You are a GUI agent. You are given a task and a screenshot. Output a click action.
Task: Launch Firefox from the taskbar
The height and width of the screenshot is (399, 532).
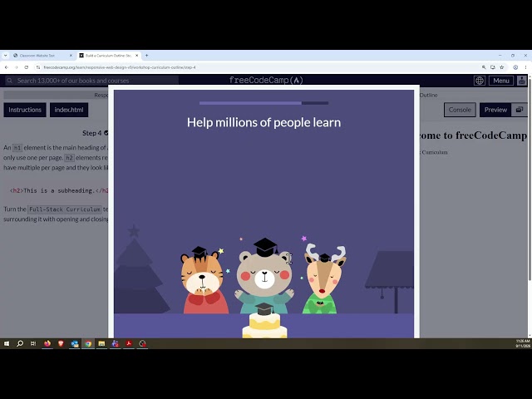(x=47, y=343)
